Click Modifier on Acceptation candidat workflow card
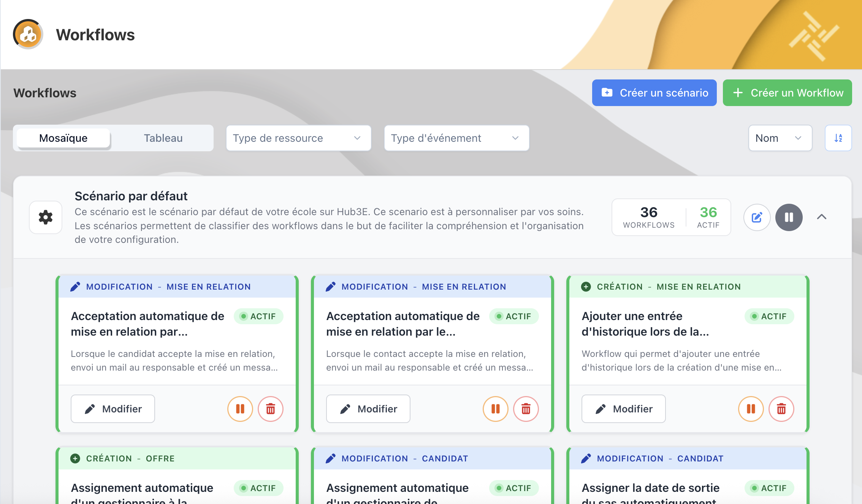 point(113,409)
